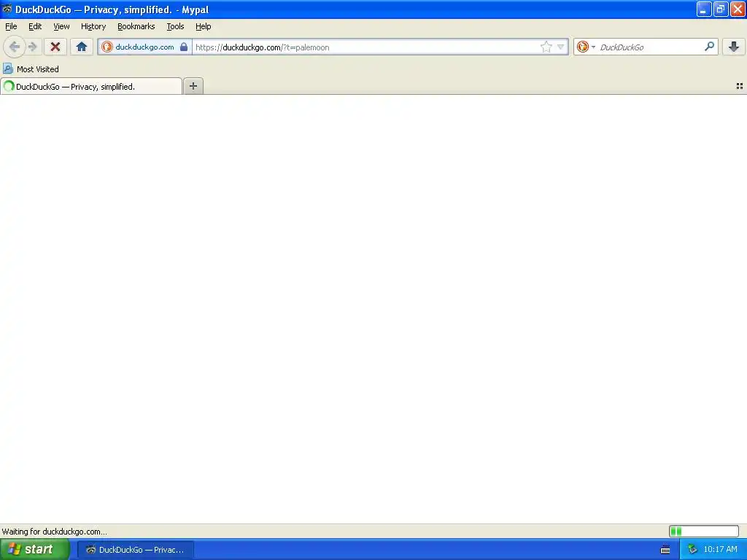Open the Most Visited bookmarks folder
747x560 pixels.
coord(31,69)
